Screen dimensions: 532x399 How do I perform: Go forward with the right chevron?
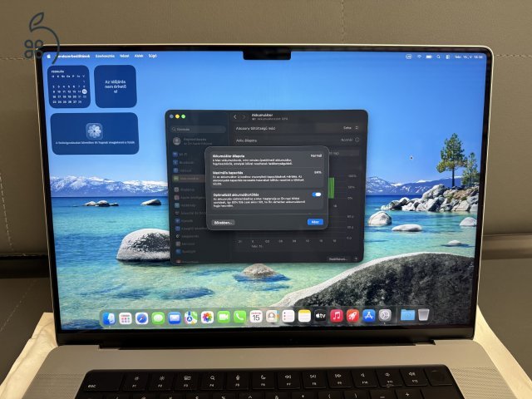244,117
